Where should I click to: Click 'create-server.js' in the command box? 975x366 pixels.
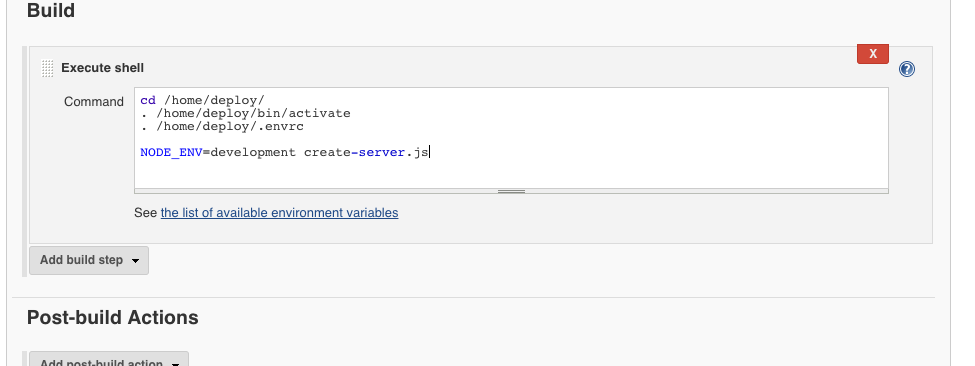366,152
